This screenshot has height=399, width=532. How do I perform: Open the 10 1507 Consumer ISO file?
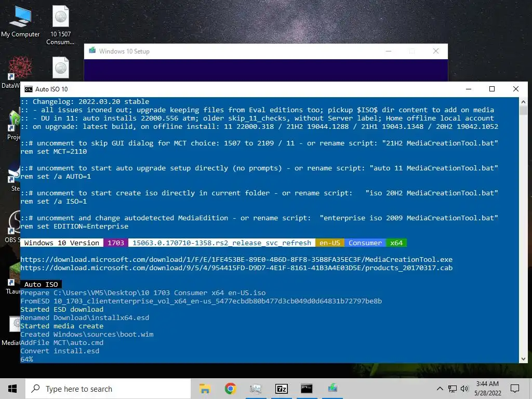click(60, 25)
